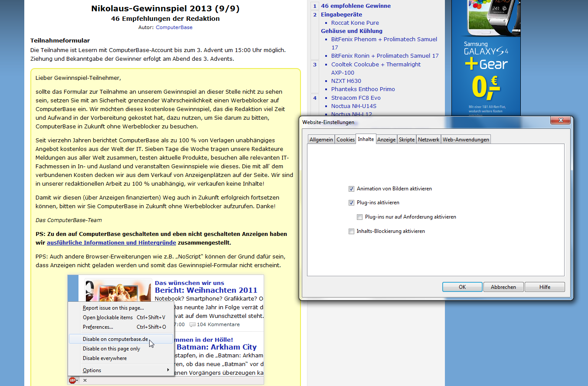Viewport: 588px width, 386px height.
Task: Open Eingabegeräte contents link
Action: coord(341,14)
